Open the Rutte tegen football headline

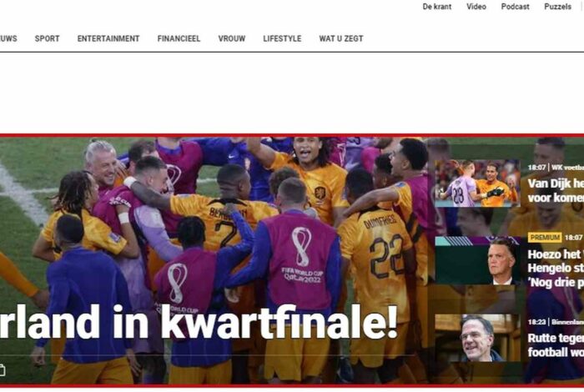coord(556,345)
